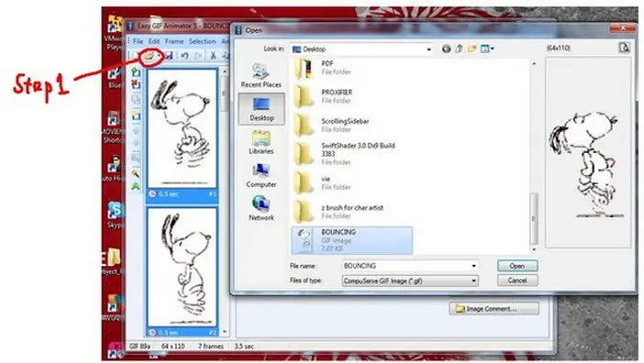Click the Back arrow icon in Open dialog

446,49
